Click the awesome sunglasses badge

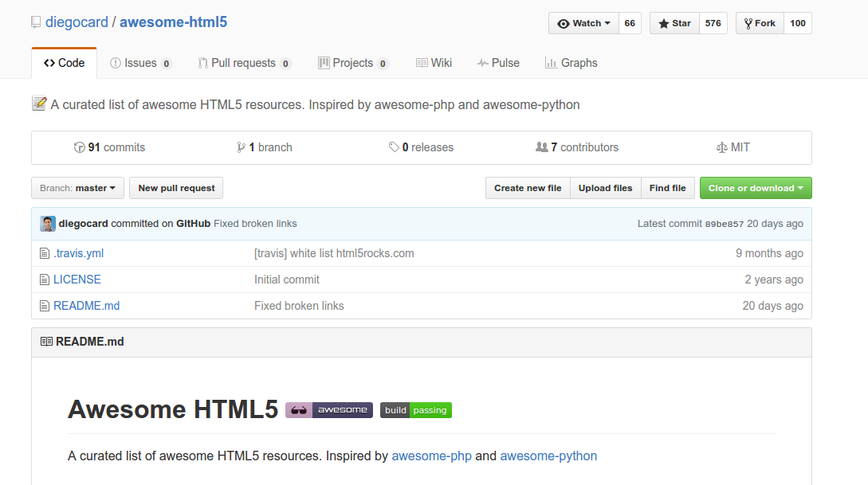tap(329, 410)
